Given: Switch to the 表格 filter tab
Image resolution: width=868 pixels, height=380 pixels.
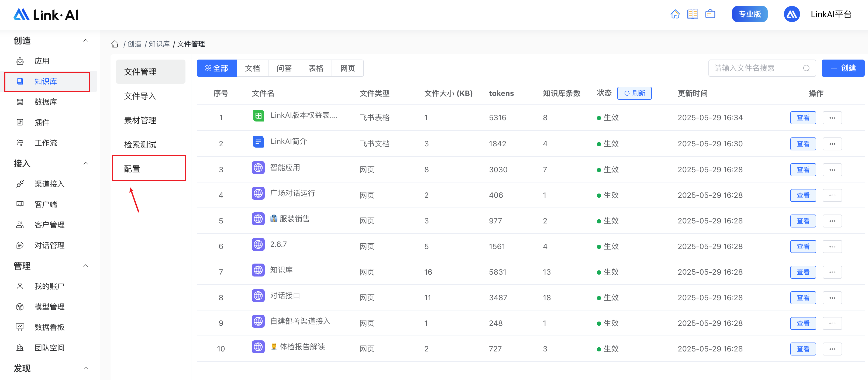Looking at the screenshot, I should (316, 68).
